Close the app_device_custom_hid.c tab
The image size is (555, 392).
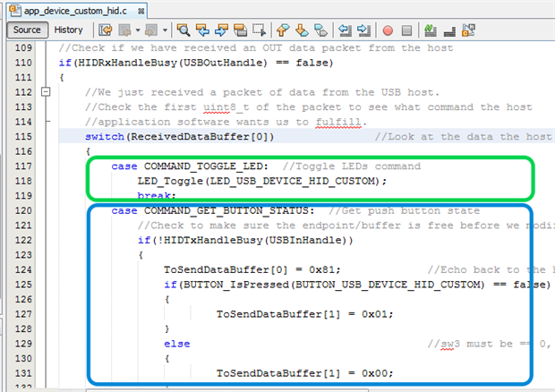pos(141,12)
